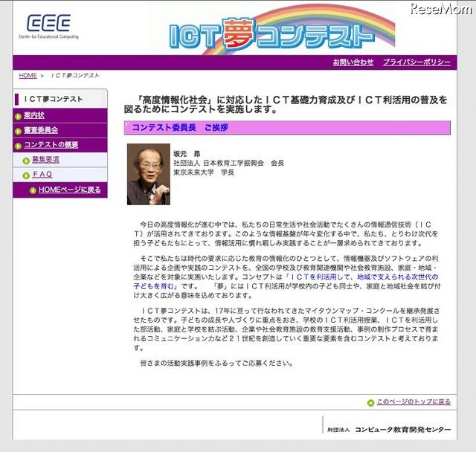Open 案内状 in the sidebar menu
The width and height of the screenshot is (476, 452).
tap(34, 115)
